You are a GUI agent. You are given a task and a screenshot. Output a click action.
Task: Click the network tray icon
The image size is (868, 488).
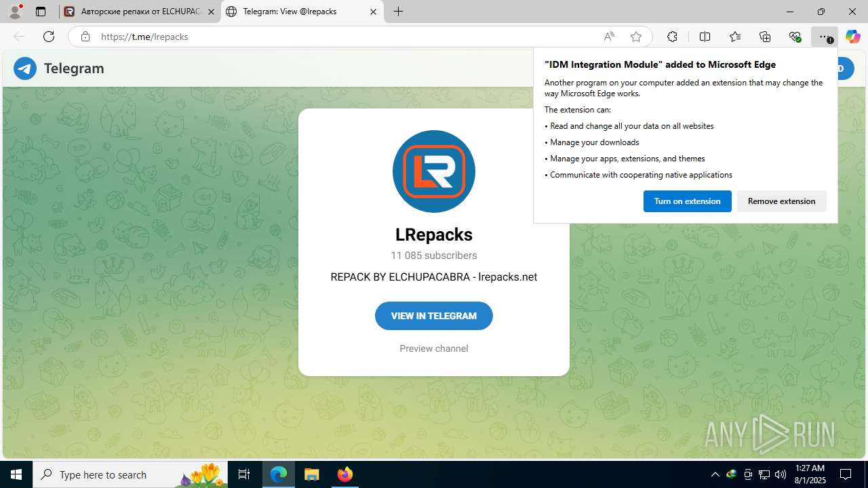(764, 474)
